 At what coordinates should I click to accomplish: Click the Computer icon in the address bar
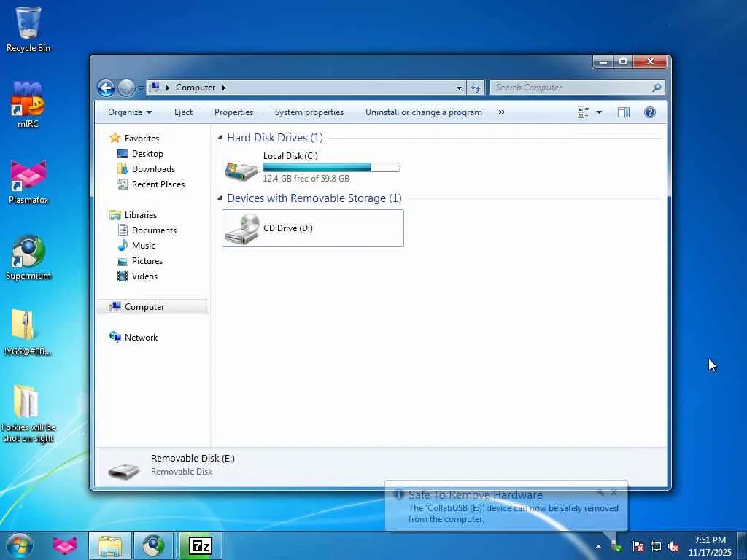click(155, 87)
